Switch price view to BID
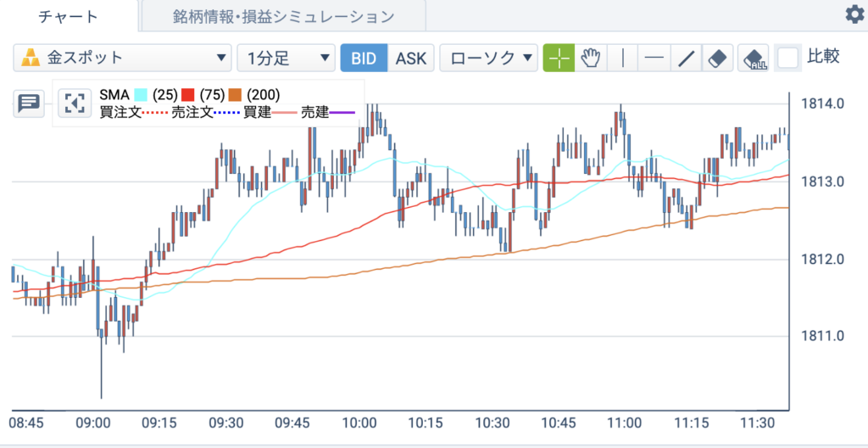The image size is (868, 448). (x=364, y=59)
